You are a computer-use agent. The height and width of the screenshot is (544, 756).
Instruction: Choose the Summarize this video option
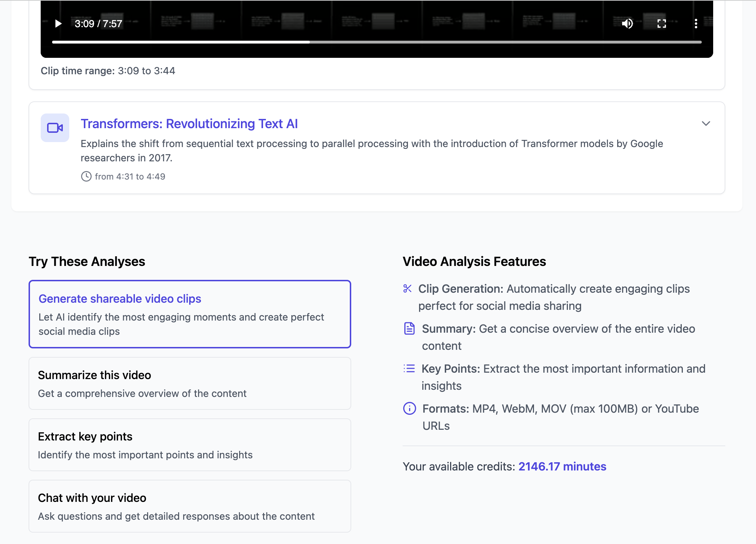pos(190,383)
